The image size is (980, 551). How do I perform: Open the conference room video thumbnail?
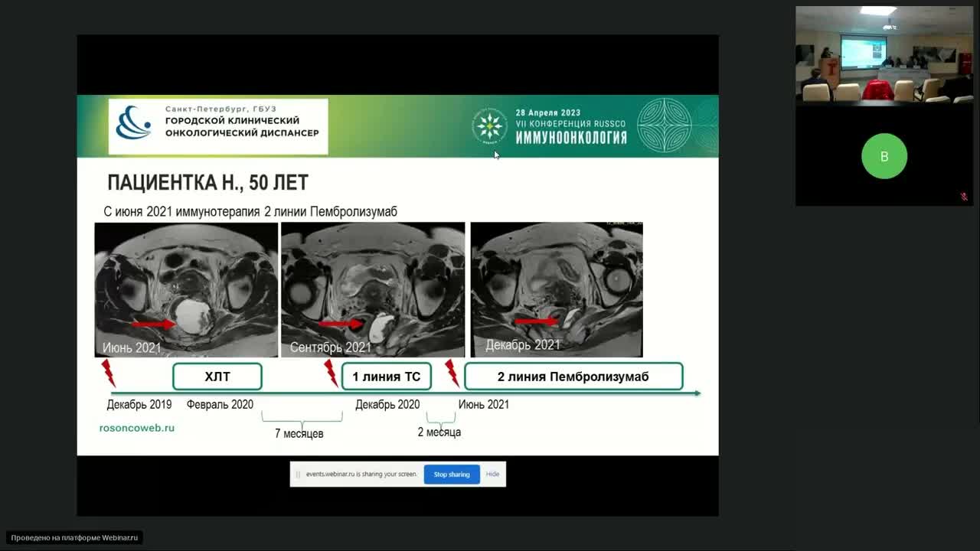(884, 54)
